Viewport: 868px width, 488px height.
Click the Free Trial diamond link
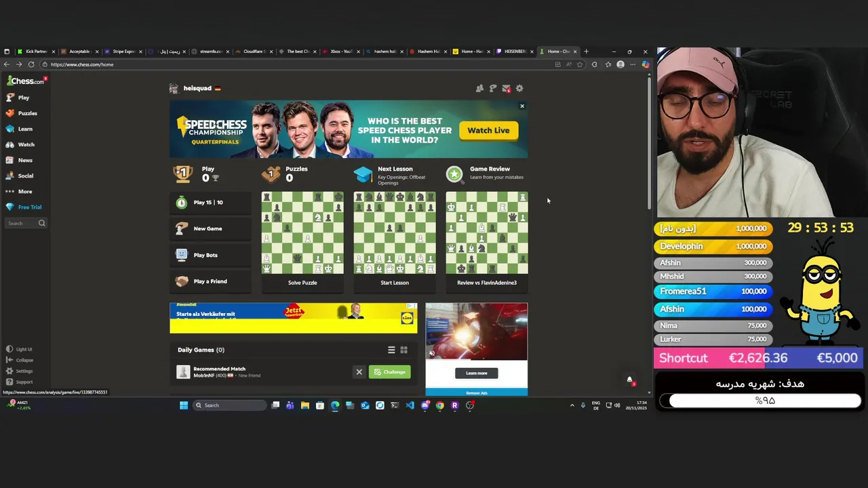click(24, 207)
